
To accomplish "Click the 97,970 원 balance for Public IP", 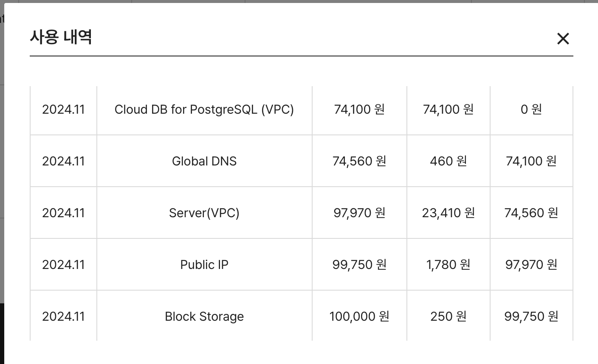I will coord(531,264).
